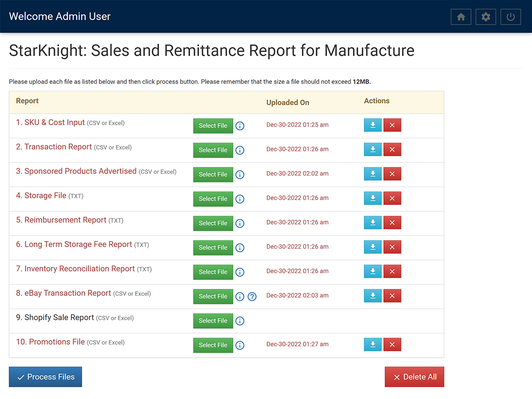The image size is (532, 399).
Task: Download the Promotions File
Action: click(372, 344)
